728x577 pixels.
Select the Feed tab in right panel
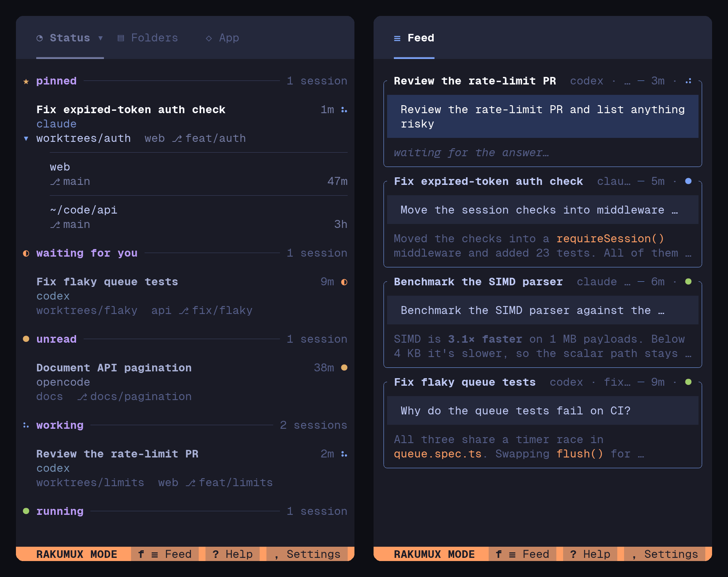[414, 38]
